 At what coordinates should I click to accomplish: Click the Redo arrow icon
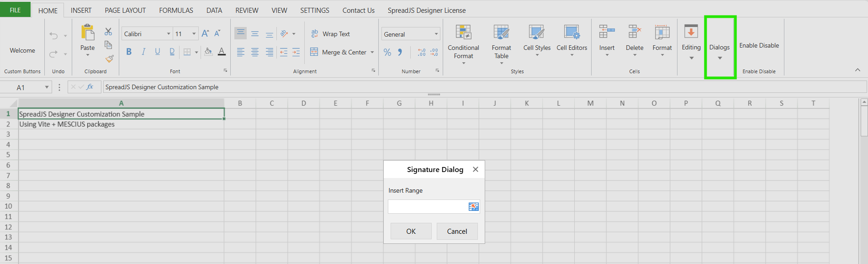coord(54,54)
